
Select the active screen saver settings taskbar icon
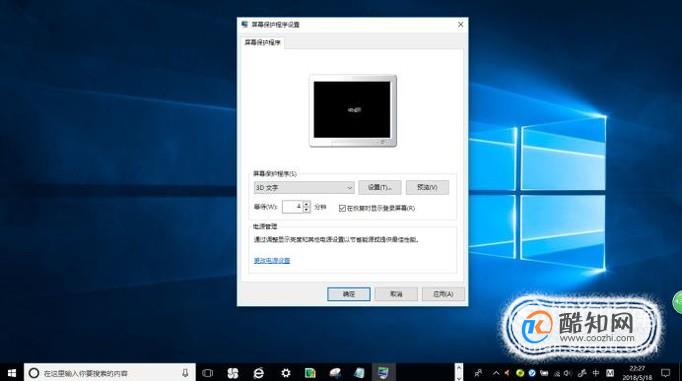click(383, 373)
